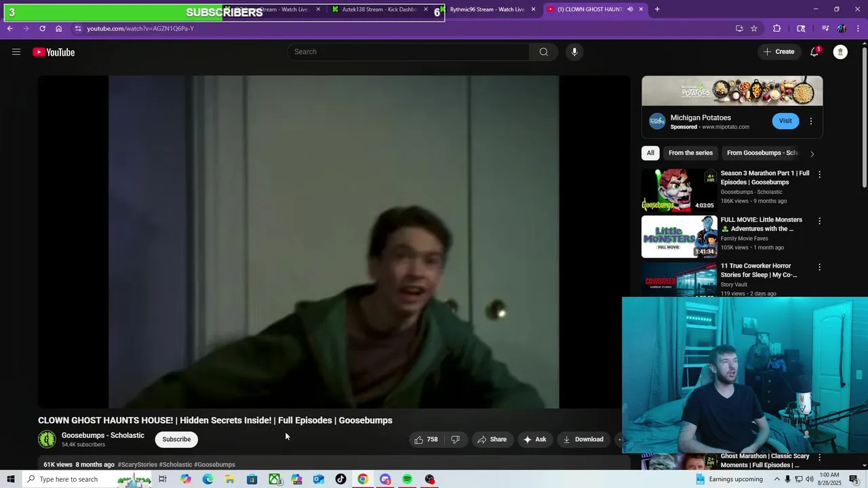The image size is (868, 488).
Task: Like the video with 758 likes
Action: coord(426,439)
